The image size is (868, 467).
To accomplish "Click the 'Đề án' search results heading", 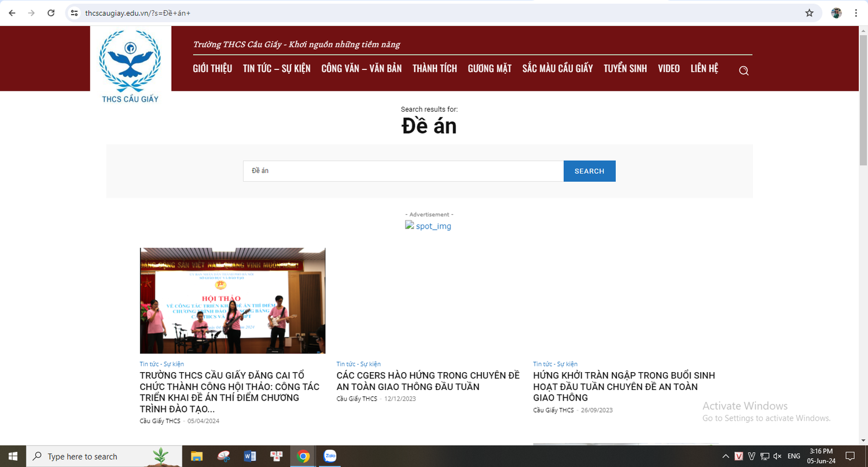I will click(x=429, y=126).
